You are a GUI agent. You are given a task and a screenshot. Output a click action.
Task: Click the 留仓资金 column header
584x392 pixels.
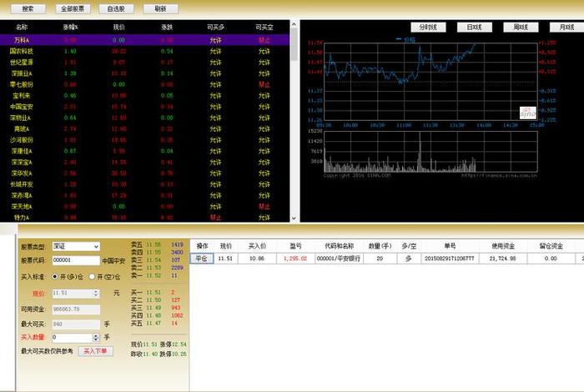[551, 246]
